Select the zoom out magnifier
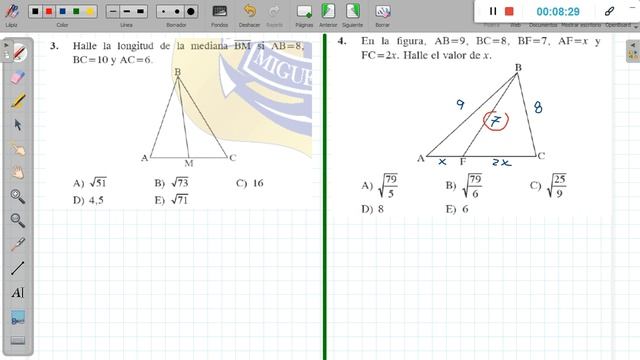The width and height of the screenshot is (640, 360). point(18,220)
